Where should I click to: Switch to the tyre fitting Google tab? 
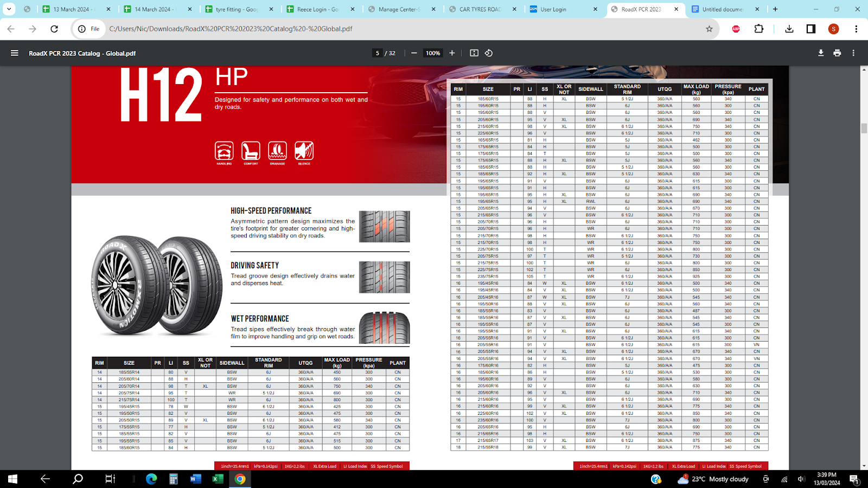click(239, 9)
